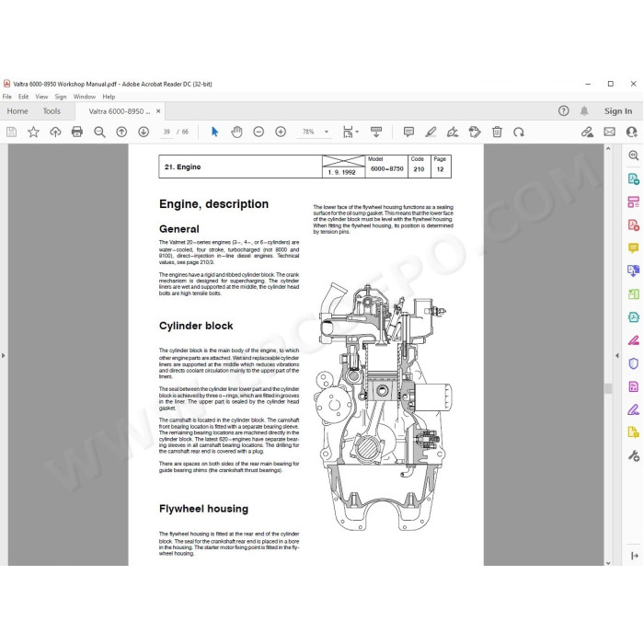Open the yellow file tool in right pane
The height and width of the screenshot is (644, 644).
coord(633,432)
